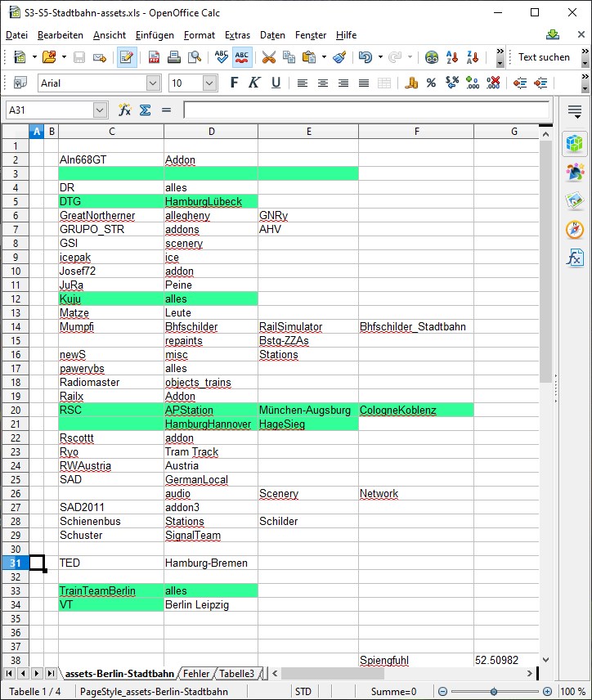Viewport: 592px width, 700px height.
Task: Open the Bearbeiten menu
Action: (x=61, y=35)
